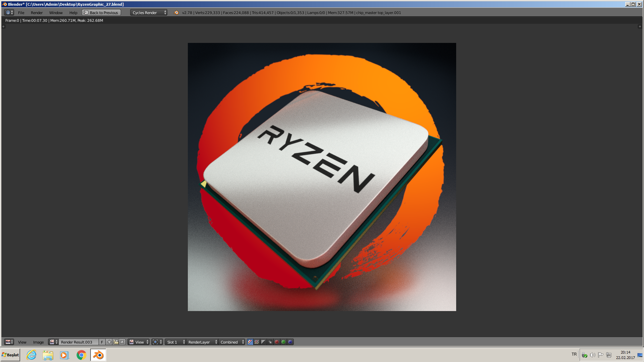Open the pivot point selector
This screenshot has height=362, width=644.
pyautogui.click(x=157, y=342)
